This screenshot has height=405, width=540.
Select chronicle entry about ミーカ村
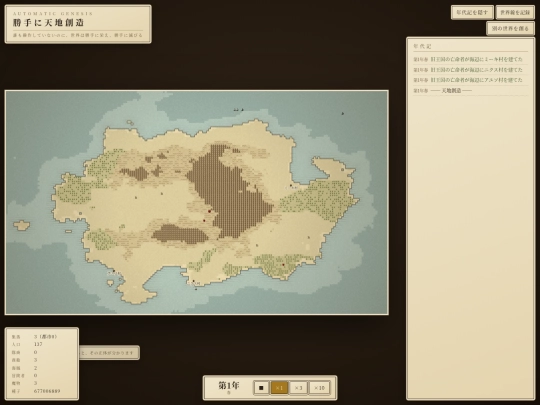click(x=470, y=59)
